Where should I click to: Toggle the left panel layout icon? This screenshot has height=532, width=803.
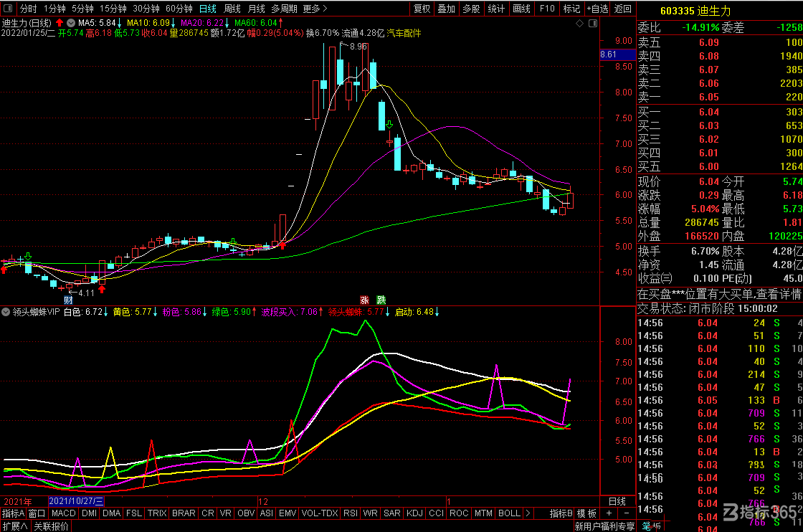(8, 8)
